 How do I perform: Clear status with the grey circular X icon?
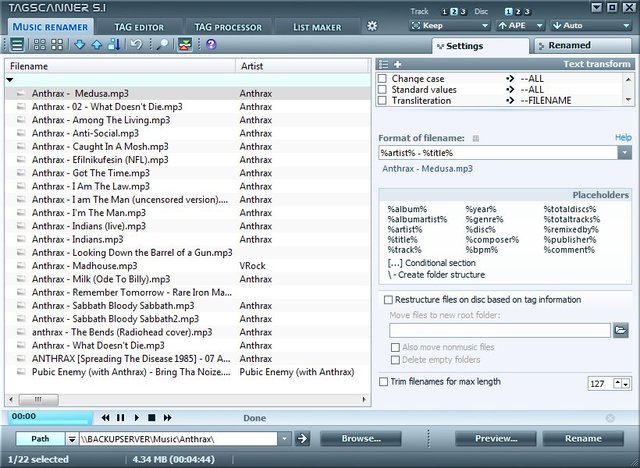tap(610, 418)
